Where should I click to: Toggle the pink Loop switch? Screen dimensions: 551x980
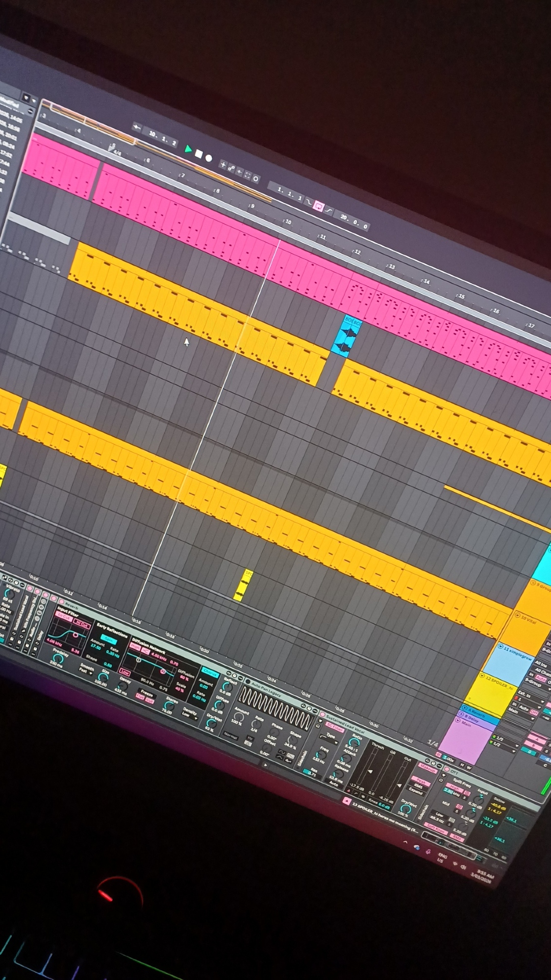pos(319,206)
